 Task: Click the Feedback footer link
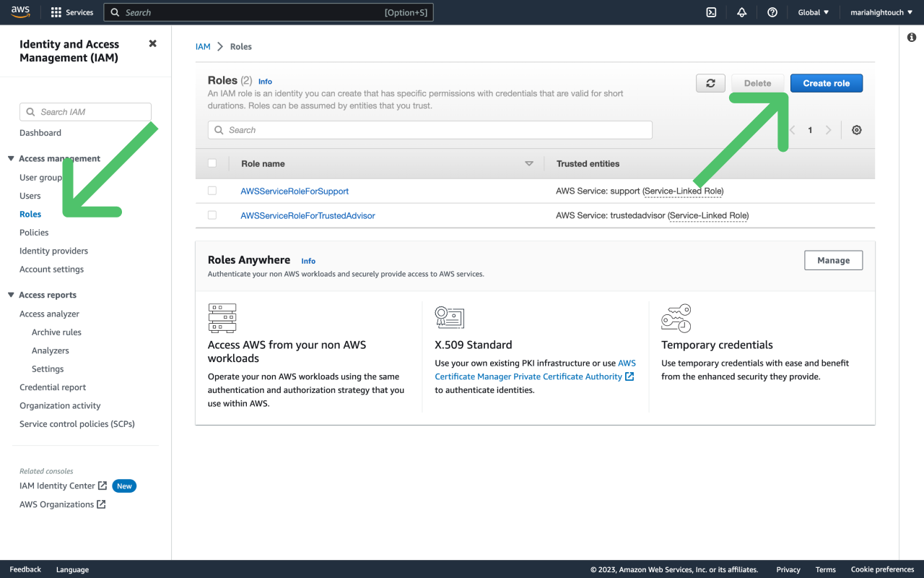point(25,569)
